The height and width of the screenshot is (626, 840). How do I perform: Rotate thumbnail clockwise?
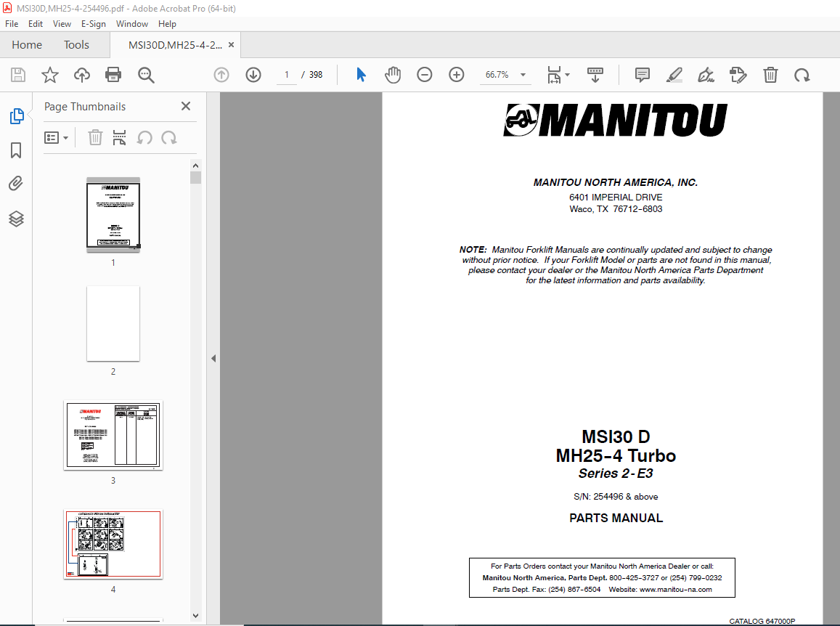[x=169, y=138]
